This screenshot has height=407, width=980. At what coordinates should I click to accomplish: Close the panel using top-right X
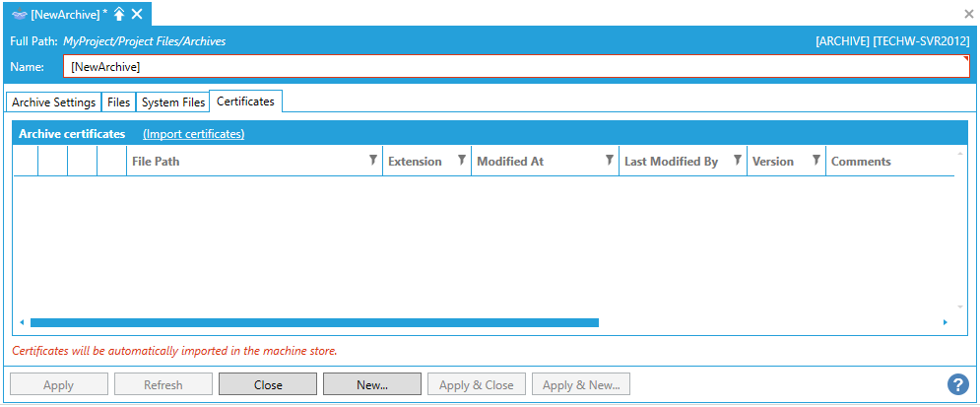pos(968,14)
